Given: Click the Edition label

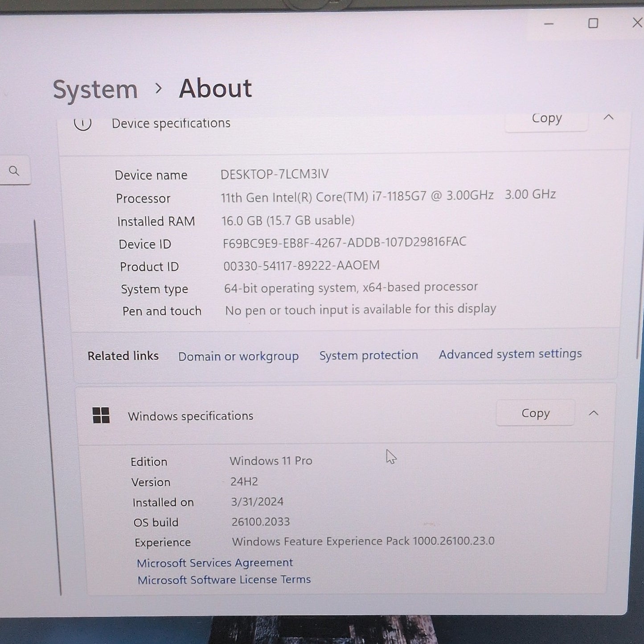Looking at the screenshot, I should tap(149, 462).
